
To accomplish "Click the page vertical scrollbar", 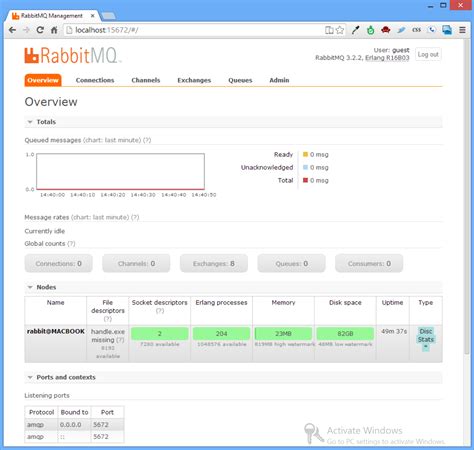I will (468, 197).
